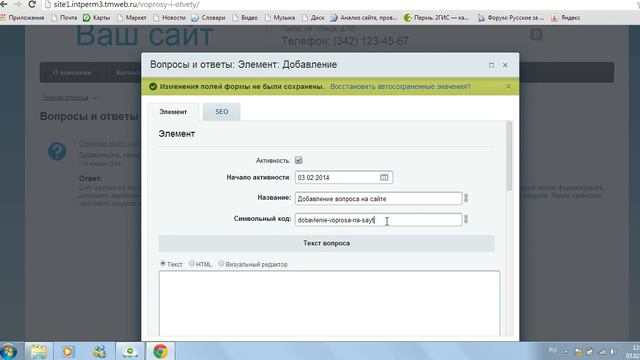Toggle the Активность checkbox
The height and width of the screenshot is (360, 640).
coord(298,160)
